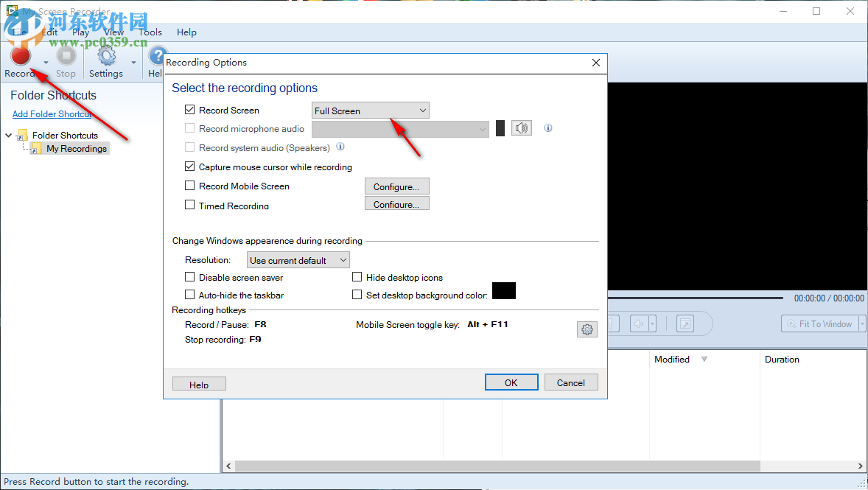
Task: Uncheck the Record Screen checkbox
Action: pos(189,110)
